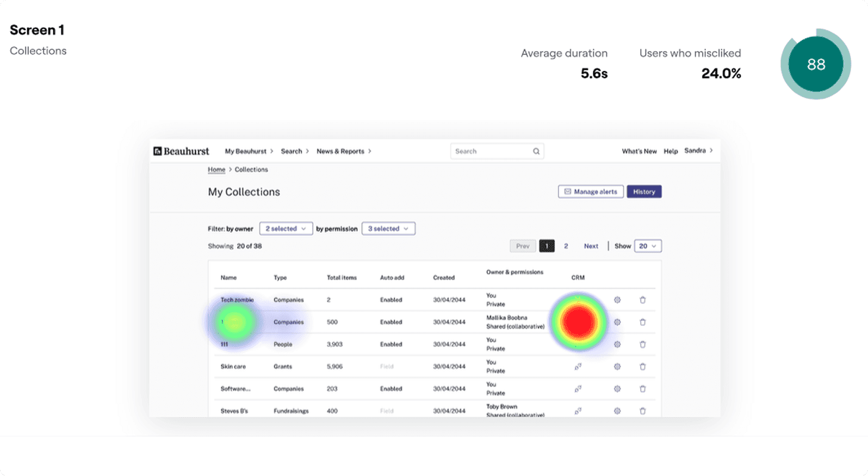Go to Home via breadcrumb
The width and height of the screenshot is (868, 476).
216,170
